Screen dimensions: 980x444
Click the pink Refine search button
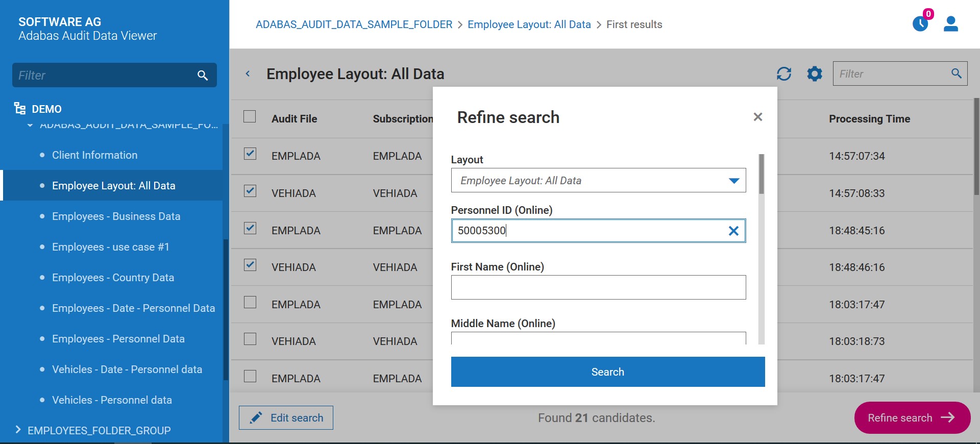912,417
